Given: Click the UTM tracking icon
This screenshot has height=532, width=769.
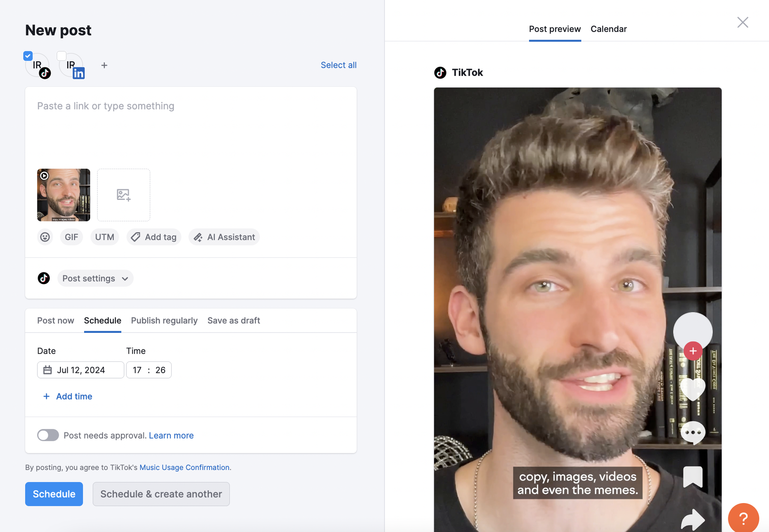Looking at the screenshot, I should tap(105, 237).
